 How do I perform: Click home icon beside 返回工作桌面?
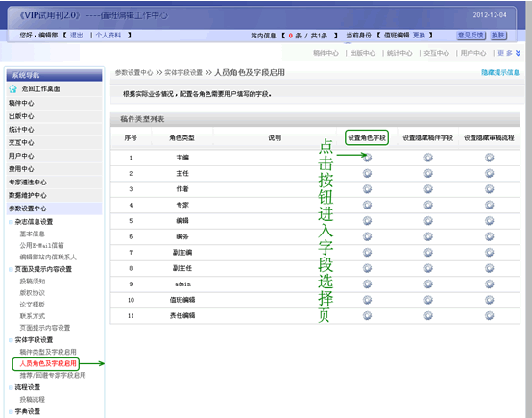[12, 89]
